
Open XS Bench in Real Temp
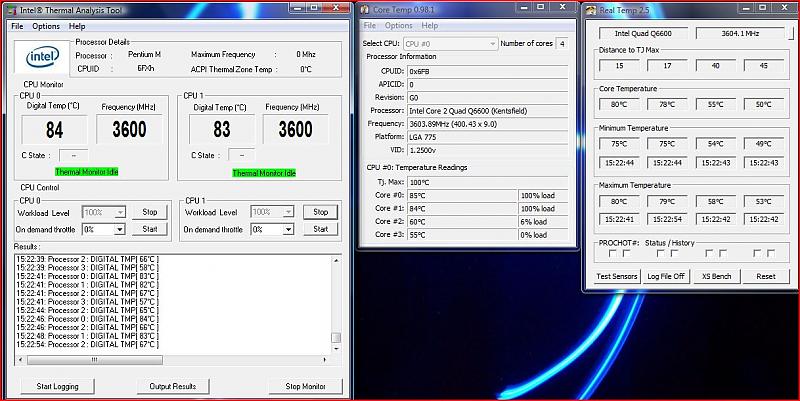pos(716,276)
